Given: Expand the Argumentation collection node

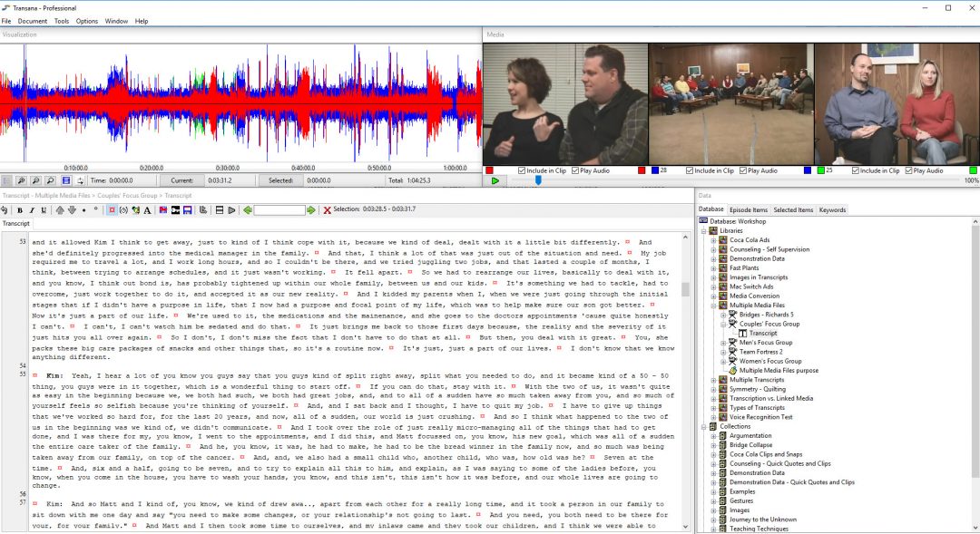Looking at the screenshot, I should click(713, 436).
